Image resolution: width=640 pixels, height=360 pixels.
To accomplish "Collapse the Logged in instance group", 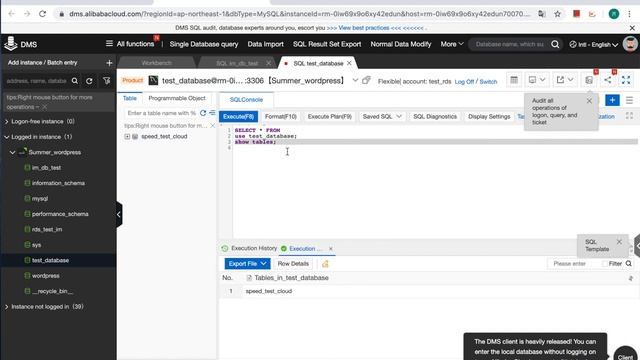I will point(7,137).
